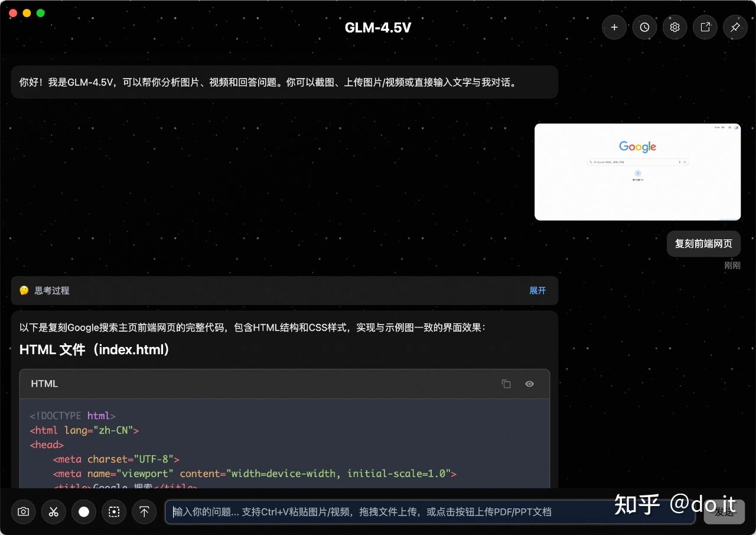Viewport: 756px width, 535px height.
Task: Select the 复刻前端网页 message bubble
Action: pos(703,244)
